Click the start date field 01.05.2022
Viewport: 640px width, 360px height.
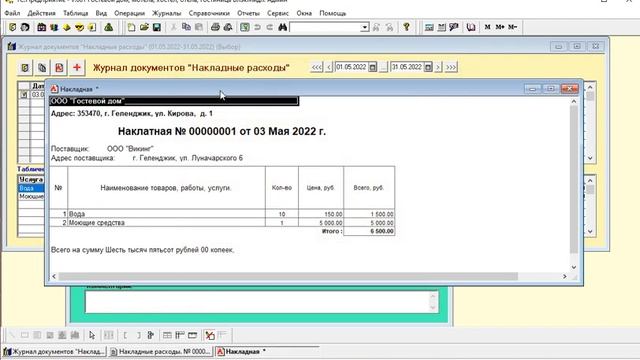351,67
